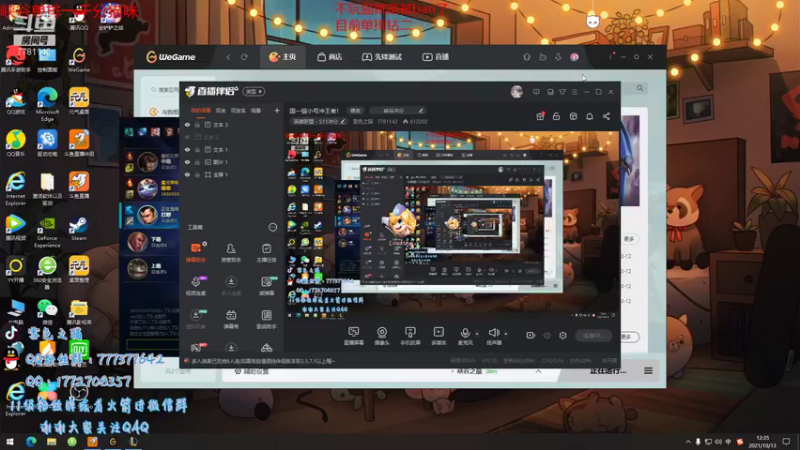Click the stream preview canvas
Image resolution: width=800 pixels, height=450 pixels.
(453, 224)
